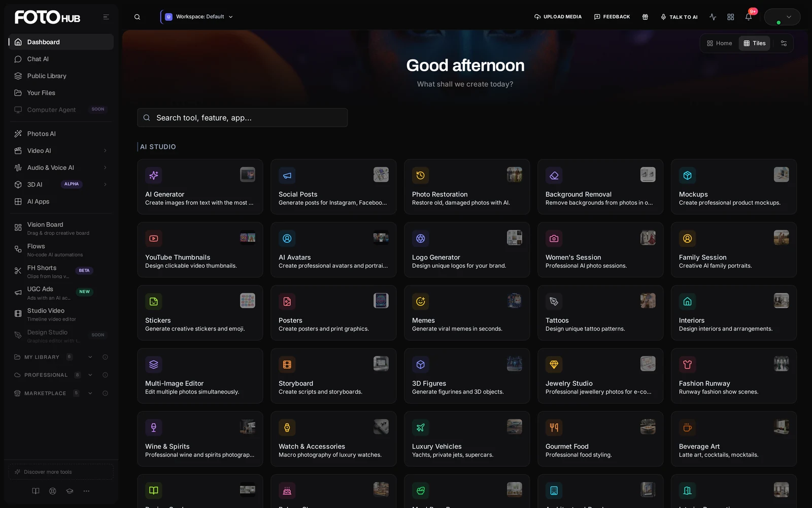Viewport: 812px width, 508px height.
Task: Click the Fashion Runway shirt icon
Action: (x=687, y=364)
